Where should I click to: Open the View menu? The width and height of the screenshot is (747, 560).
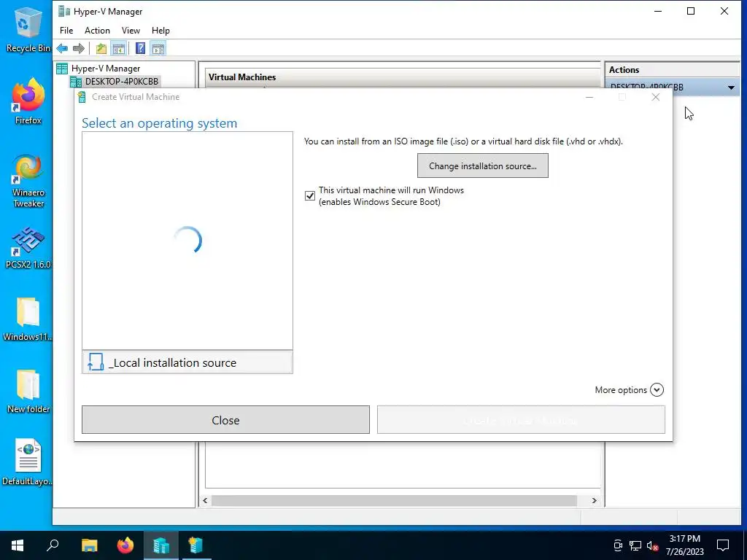[131, 31]
